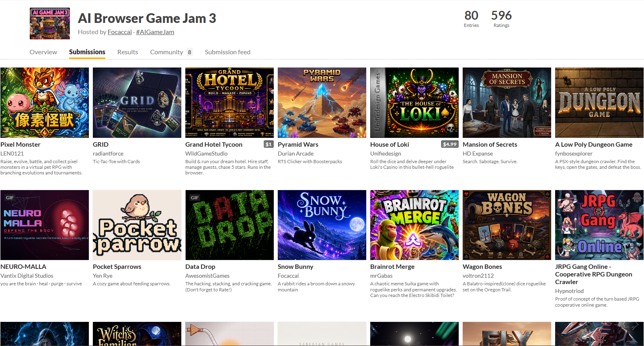Click the Pixel Monster game title

[21, 145]
